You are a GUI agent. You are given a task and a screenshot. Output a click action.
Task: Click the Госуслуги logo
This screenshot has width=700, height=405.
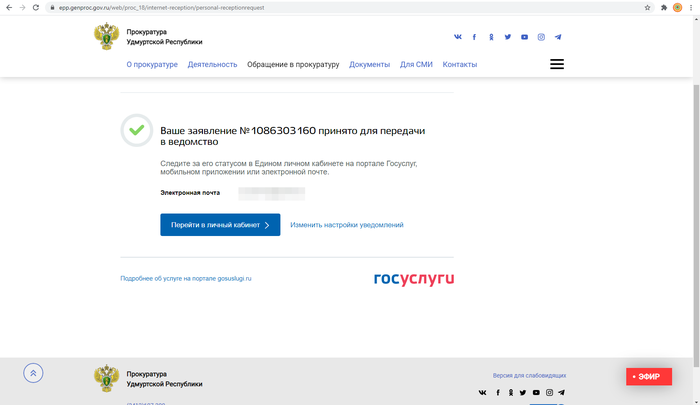[x=414, y=279]
